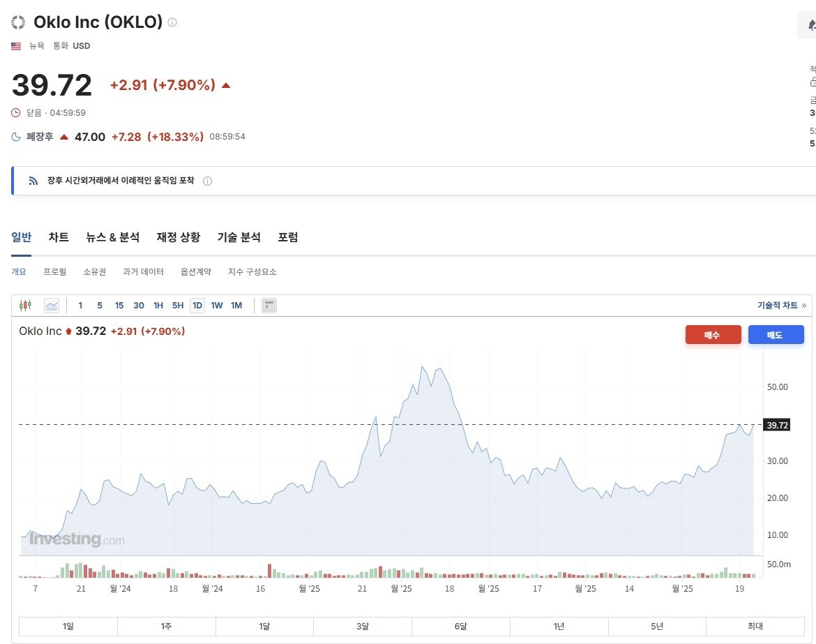Click the +7.28 (+18.33%) after-hours change
Image resolution: width=816 pixels, height=644 pixels.
[158, 137]
